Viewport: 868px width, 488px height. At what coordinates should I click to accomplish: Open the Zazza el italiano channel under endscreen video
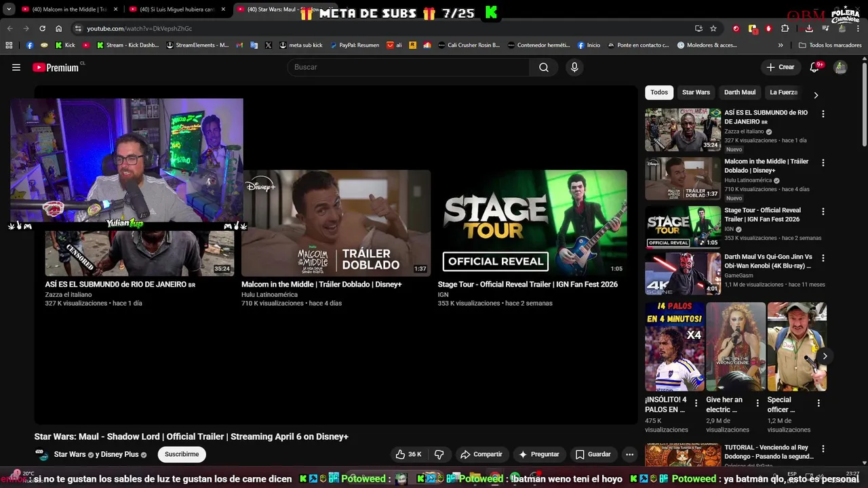68,295
